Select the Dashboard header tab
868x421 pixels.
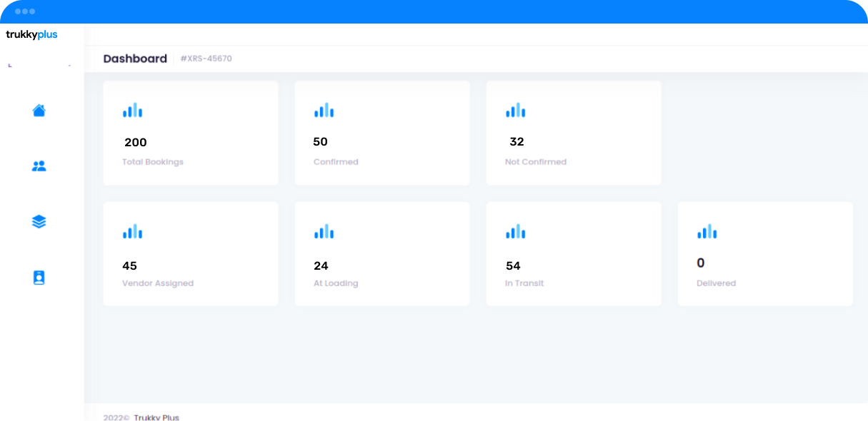135,59
